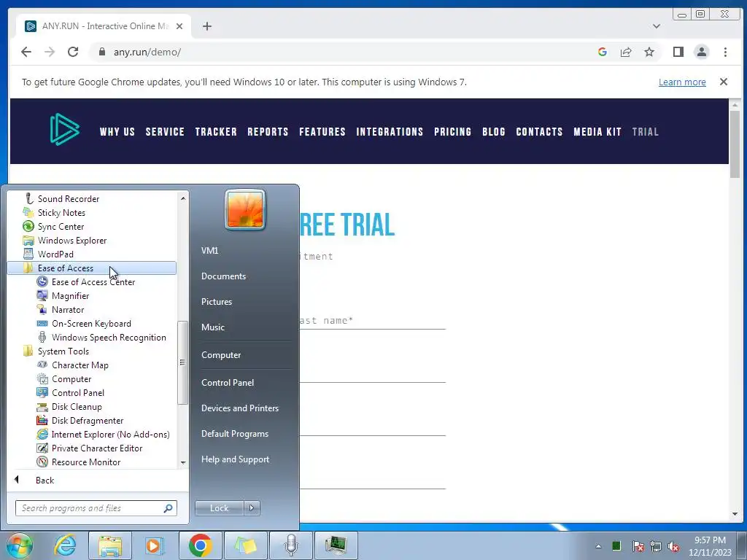Viewport: 747px width, 560px height.
Task: Open Documents from the Start menu
Action: (x=223, y=276)
